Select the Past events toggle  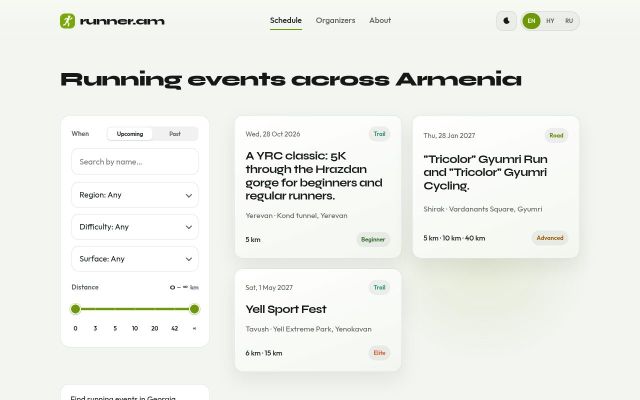175,134
